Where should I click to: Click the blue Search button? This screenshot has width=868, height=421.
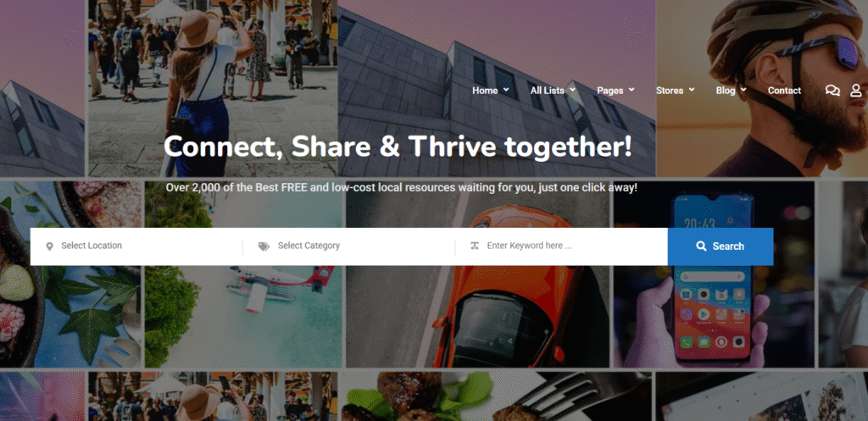tap(721, 247)
